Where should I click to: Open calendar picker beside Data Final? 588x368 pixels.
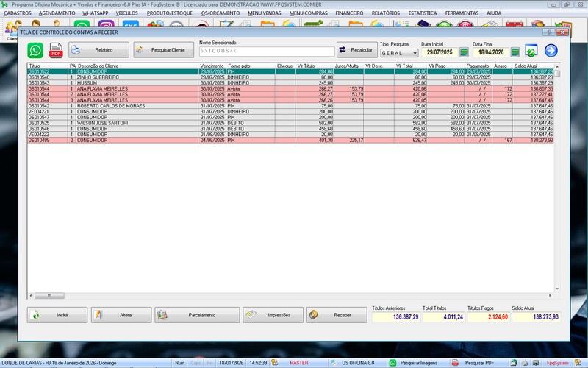coord(515,52)
